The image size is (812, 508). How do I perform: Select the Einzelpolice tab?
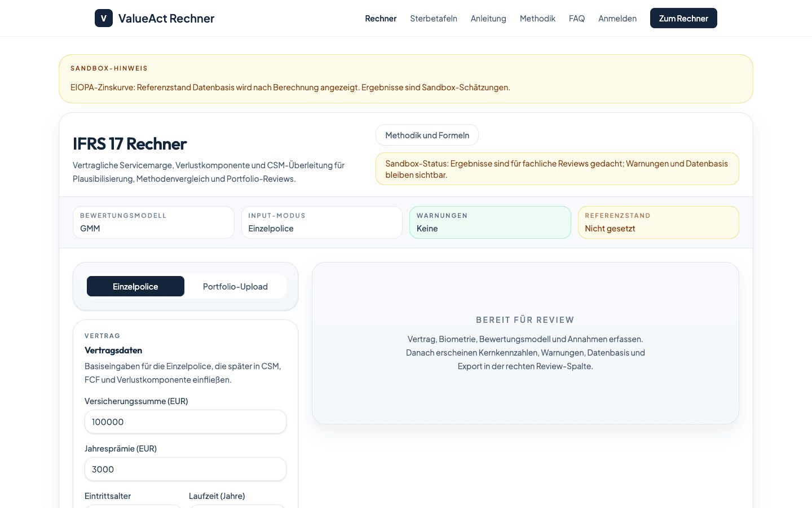135,286
